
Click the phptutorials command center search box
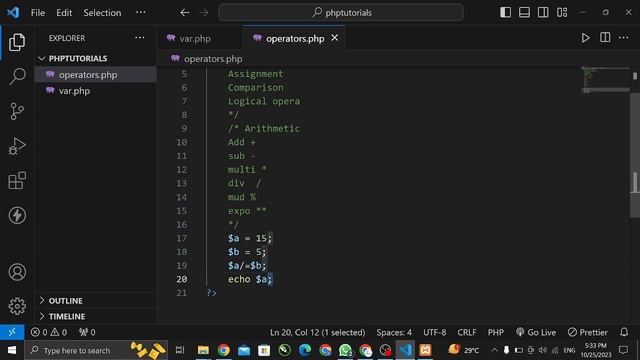click(341, 13)
